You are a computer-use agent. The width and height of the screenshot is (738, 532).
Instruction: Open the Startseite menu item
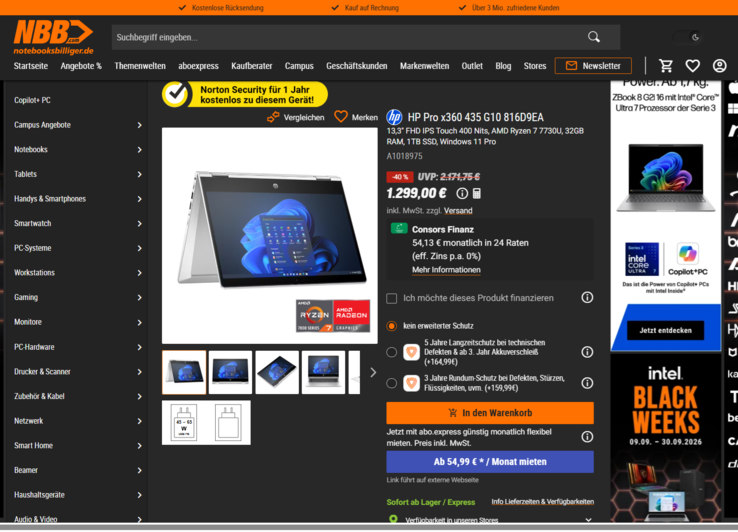pos(31,66)
